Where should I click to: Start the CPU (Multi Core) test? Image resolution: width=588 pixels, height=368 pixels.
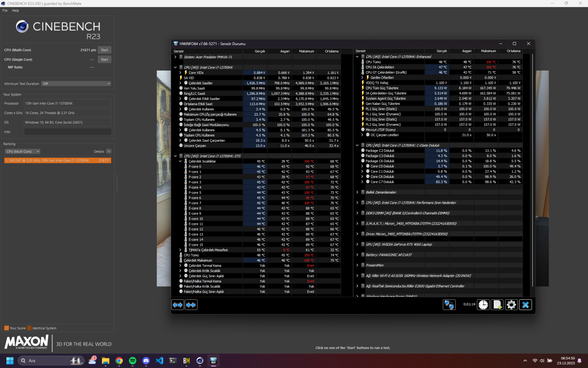click(x=104, y=50)
